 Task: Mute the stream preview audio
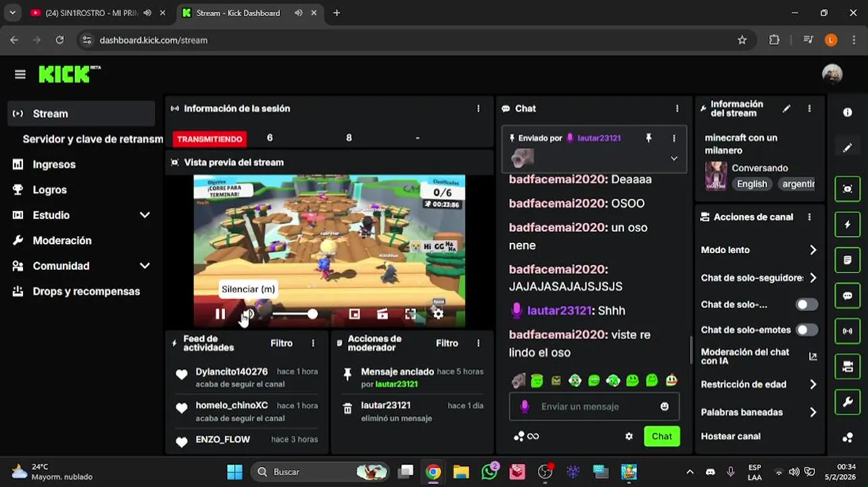point(248,314)
